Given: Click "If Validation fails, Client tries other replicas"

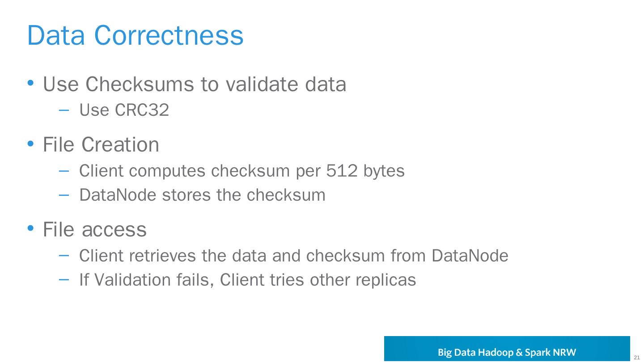Looking at the screenshot, I should point(247,280).
